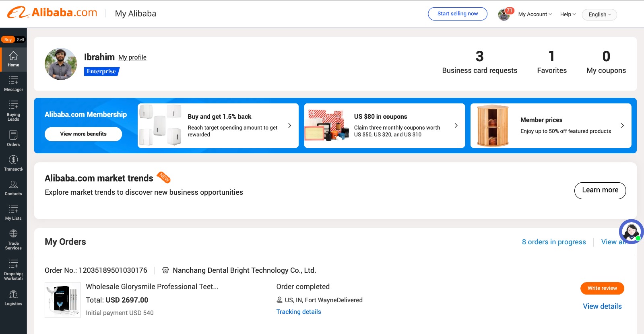This screenshot has height=334, width=644.
Task: Click the Order completed status
Action: 303,287
